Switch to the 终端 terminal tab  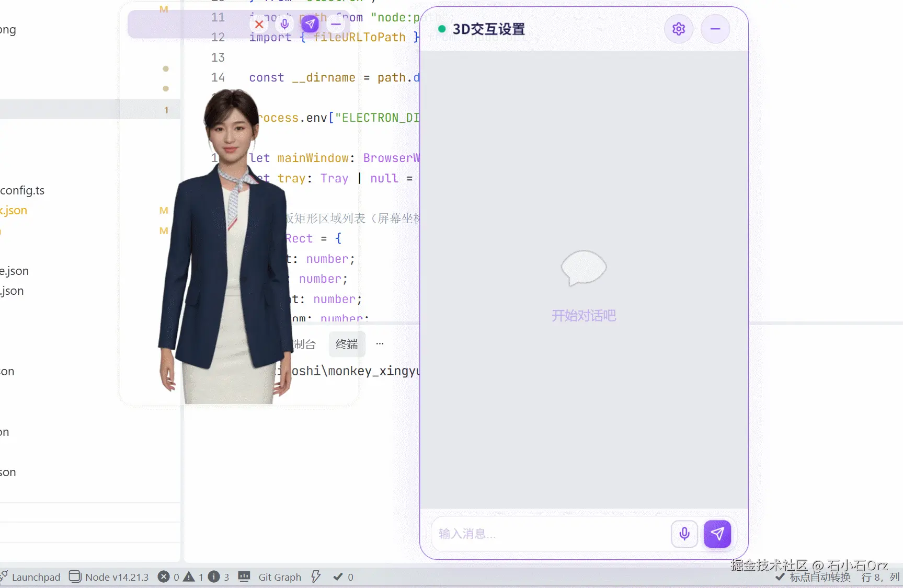(347, 344)
